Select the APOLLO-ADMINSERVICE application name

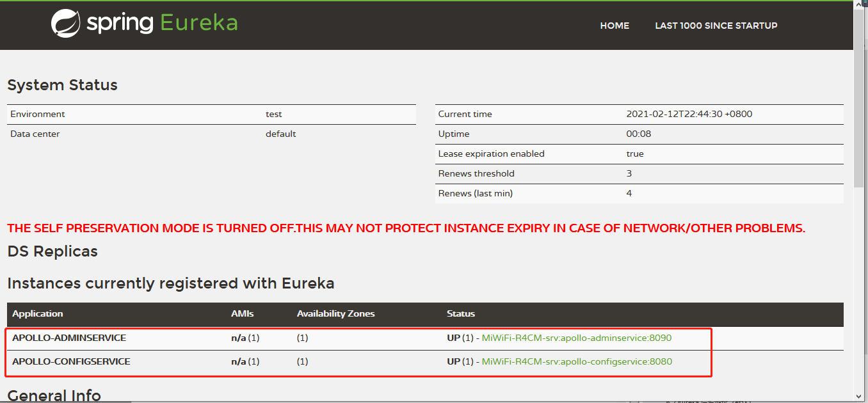click(x=69, y=338)
